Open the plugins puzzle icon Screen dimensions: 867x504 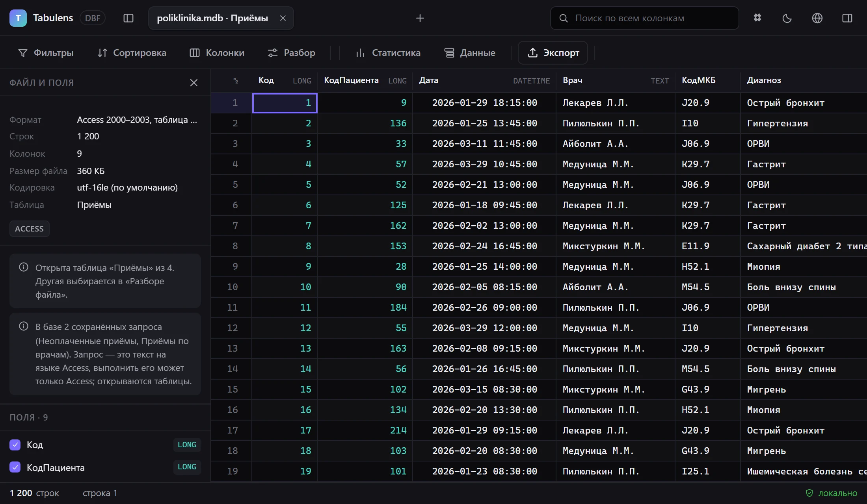click(x=757, y=18)
